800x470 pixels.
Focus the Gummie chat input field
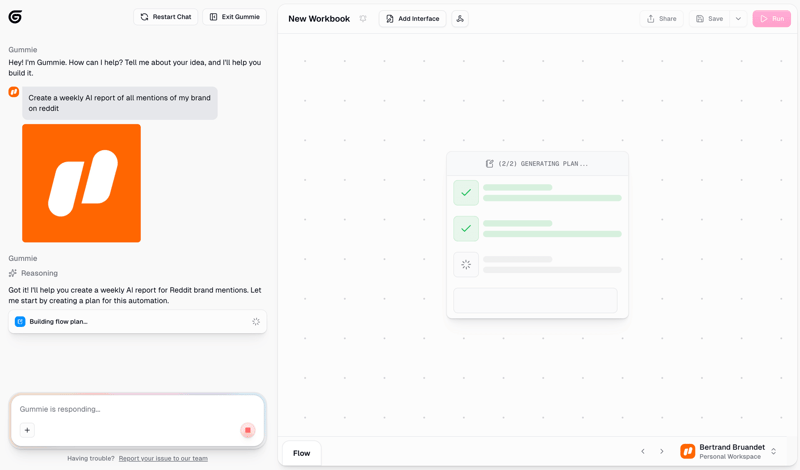[137, 409]
